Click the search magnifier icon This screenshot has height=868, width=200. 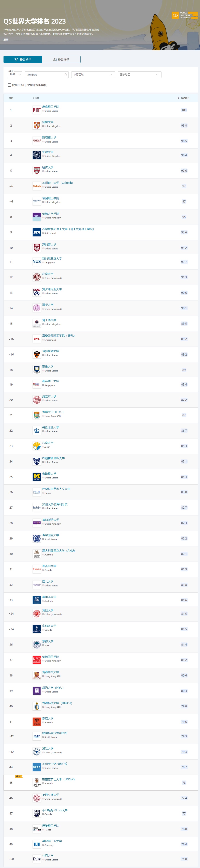[66, 75]
